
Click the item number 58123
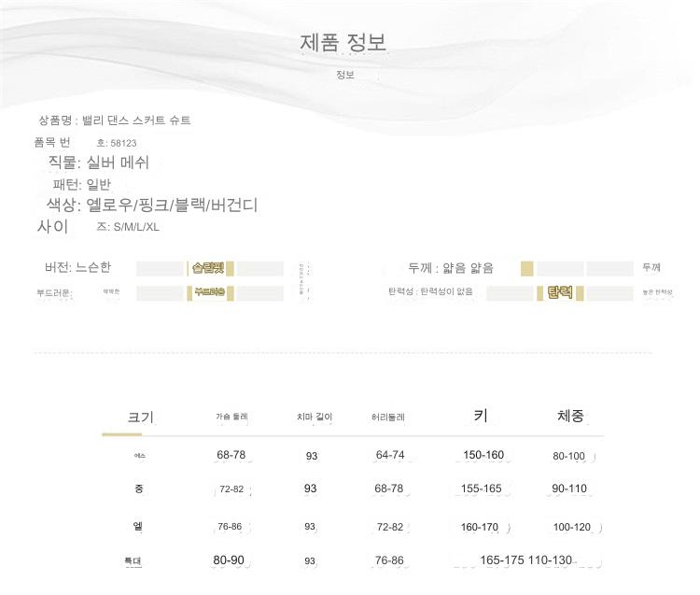tap(123, 143)
